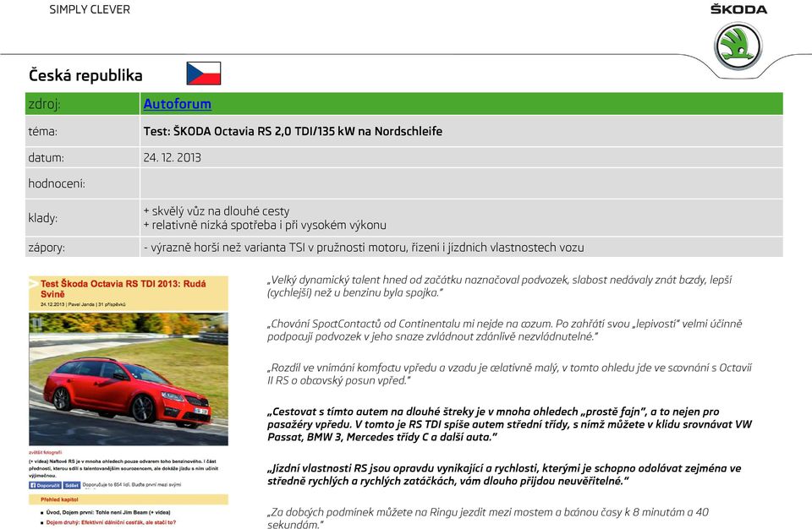Click the Škoda winged arrow logo
This screenshot has width=812, height=529.
pyautogui.click(x=738, y=46)
